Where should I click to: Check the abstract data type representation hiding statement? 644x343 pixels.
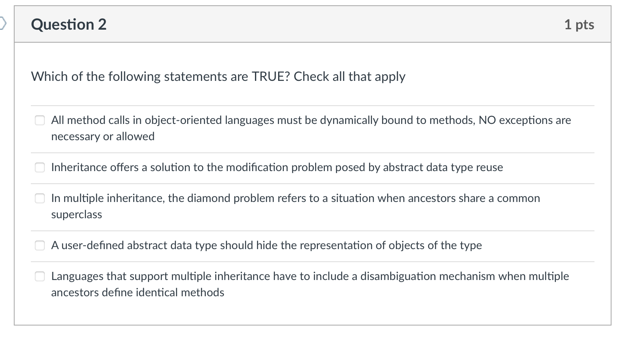[x=40, y=245]
